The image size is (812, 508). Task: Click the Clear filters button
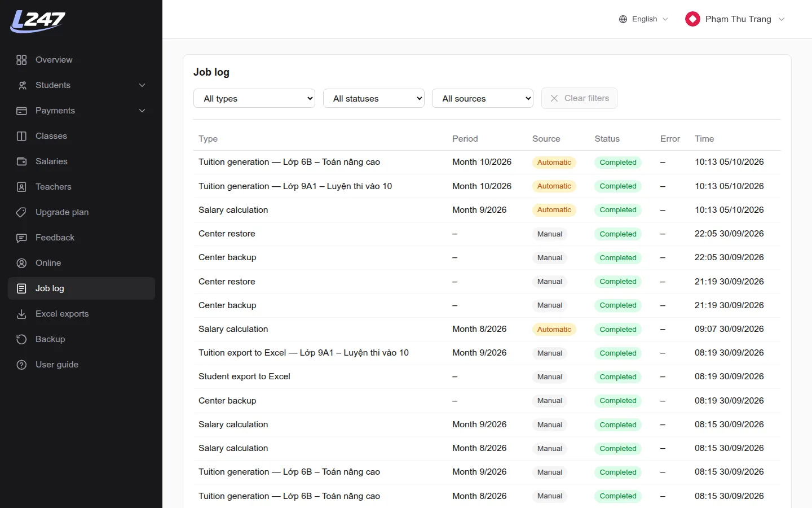pyautogui.click(x=579, y=98)
